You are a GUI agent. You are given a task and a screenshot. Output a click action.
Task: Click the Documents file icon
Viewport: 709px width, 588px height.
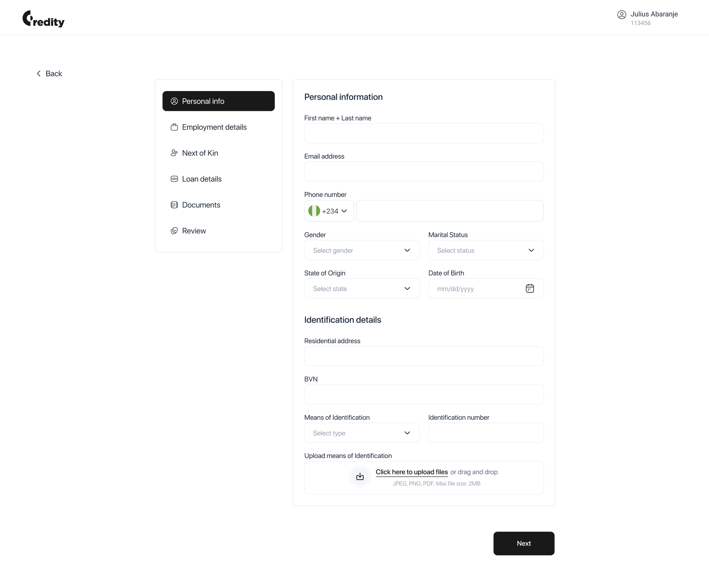point(174,205)
